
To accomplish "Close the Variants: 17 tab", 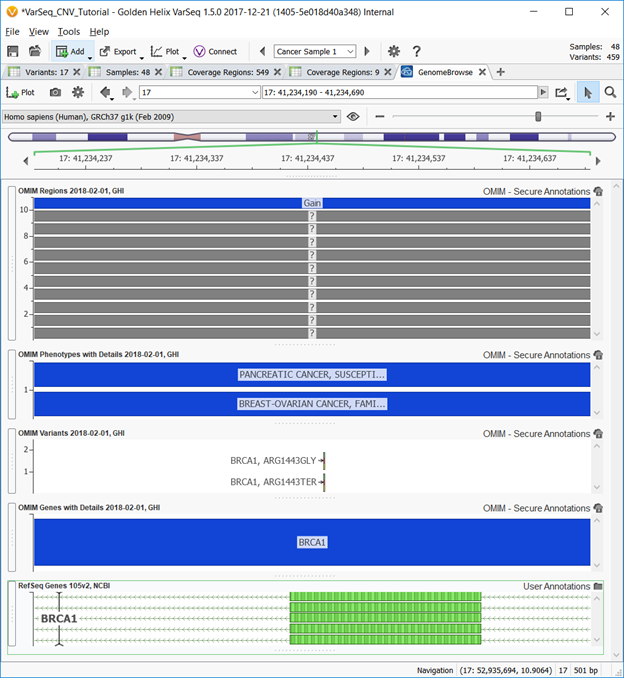I will pos(77,72).
